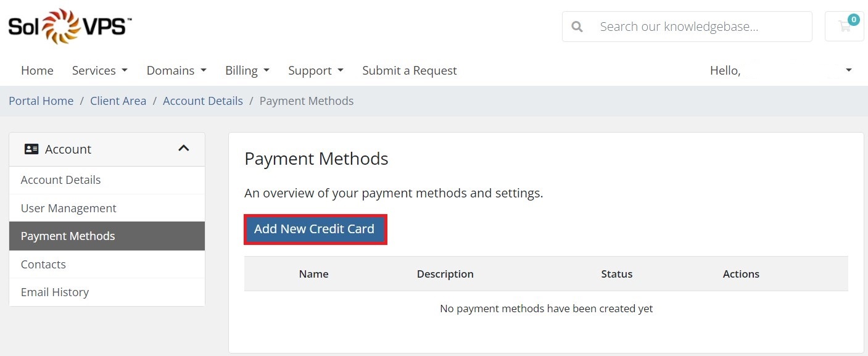Click the SolVPS logo
This screenshot has width=868, height=356.
[x=70, y=27]
